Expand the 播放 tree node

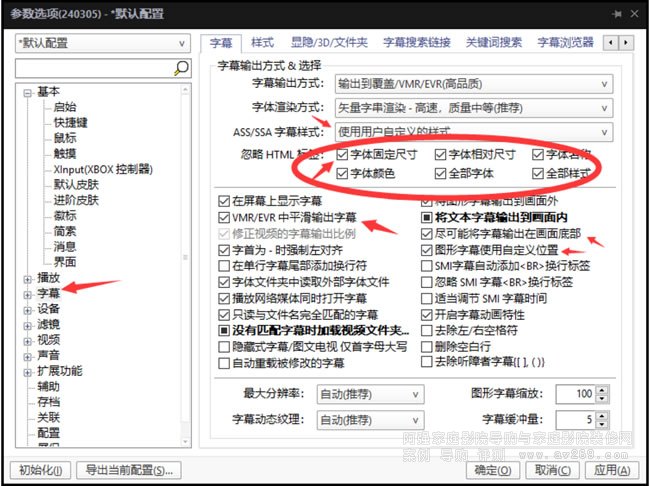click(x=26, y=277)
